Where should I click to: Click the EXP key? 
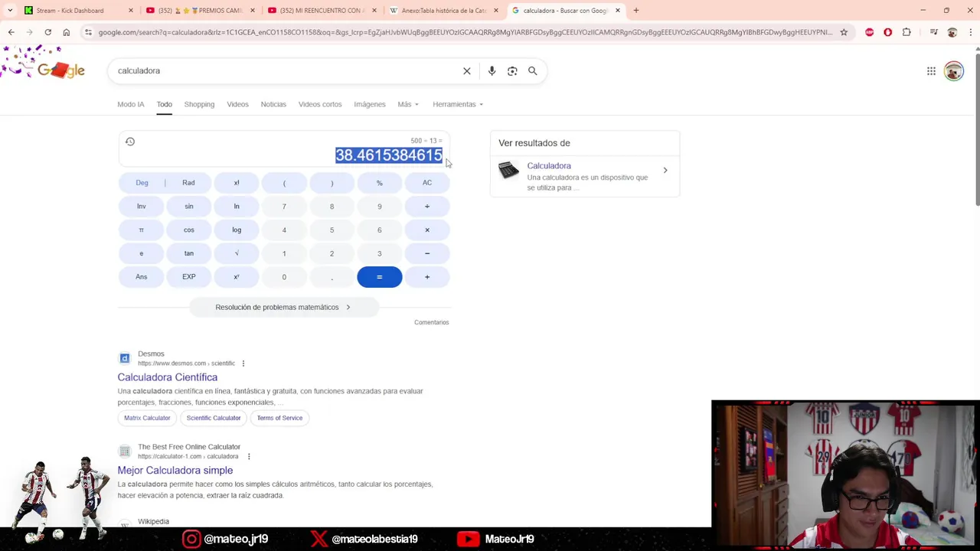189,277
